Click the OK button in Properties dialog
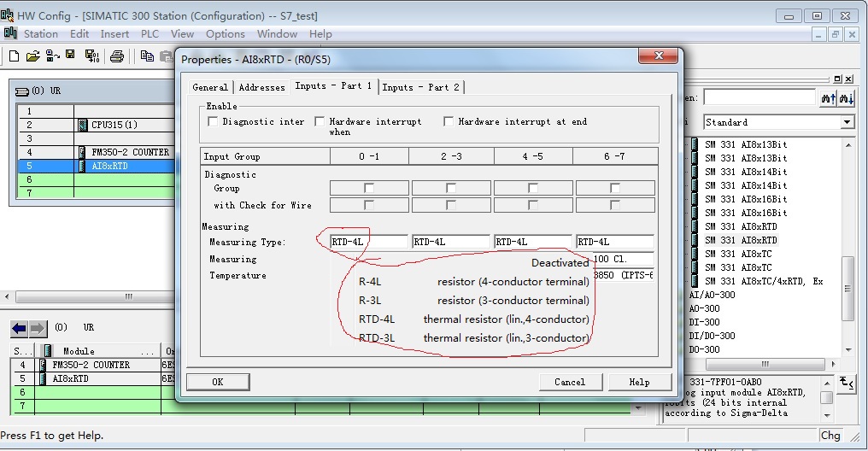 pyautogui.click(x=218, y=382)
